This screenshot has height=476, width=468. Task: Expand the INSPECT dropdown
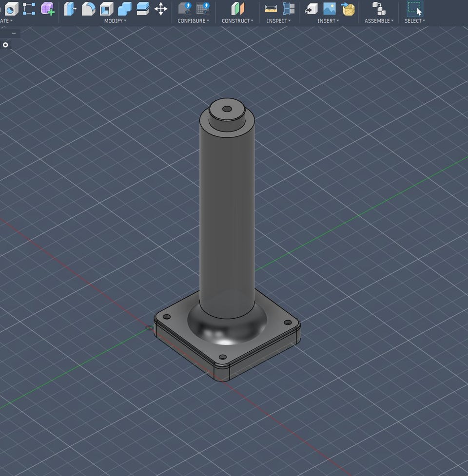point(278,20)
